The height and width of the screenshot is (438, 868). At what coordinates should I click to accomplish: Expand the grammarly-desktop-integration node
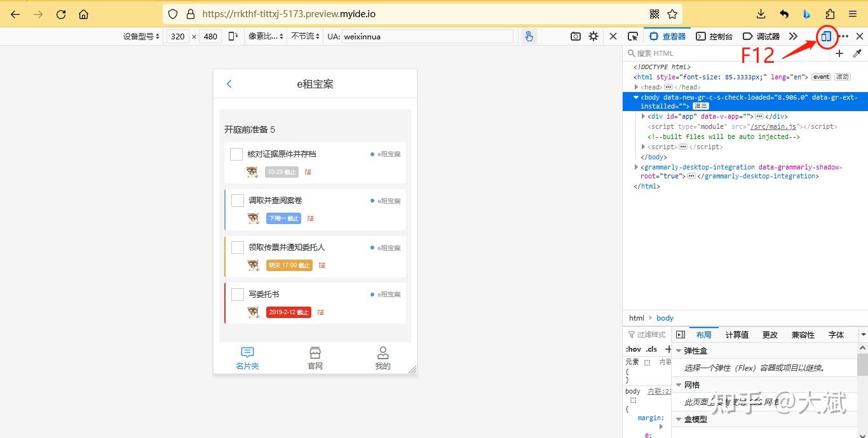tap(636, 167)
